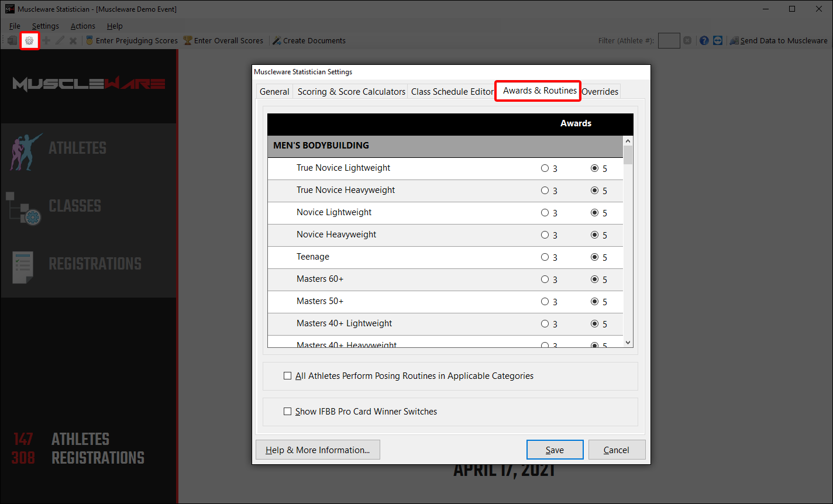Select 3 awards for True Novice Lightweight

545,168
